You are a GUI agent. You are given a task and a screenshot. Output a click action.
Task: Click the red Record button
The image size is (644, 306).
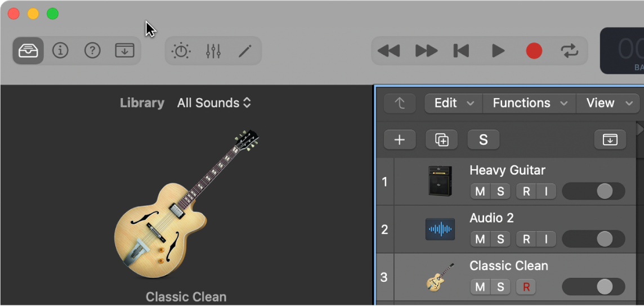click(x=534, y=51)
